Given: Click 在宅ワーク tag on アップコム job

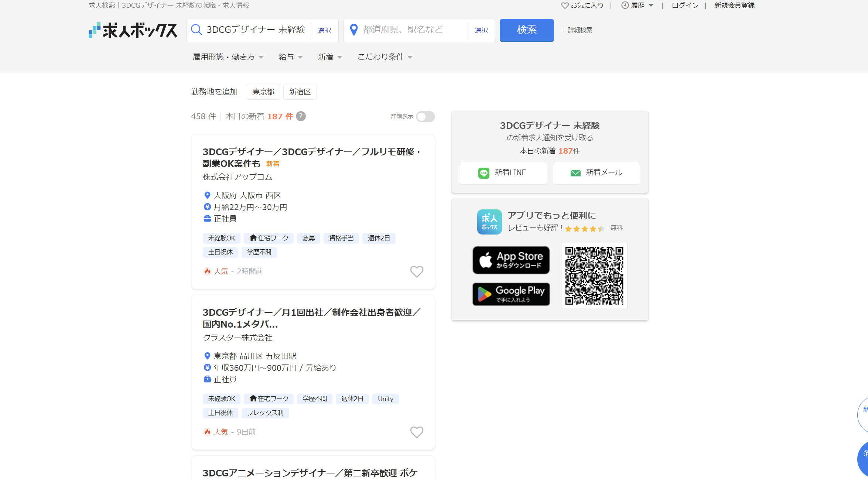Looking at the screenshot, I should [x=269, y=238].
